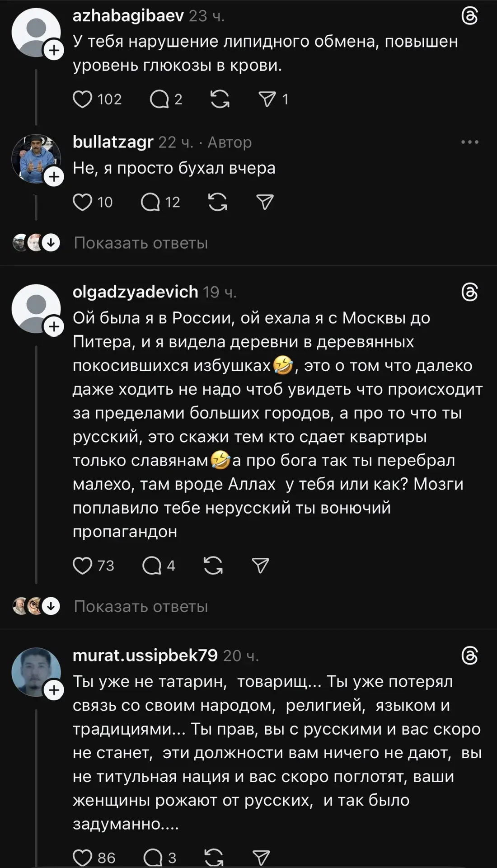Like olgadzyadevich's comment with 73 likes
497x868 pixels.
pos(83,566)
